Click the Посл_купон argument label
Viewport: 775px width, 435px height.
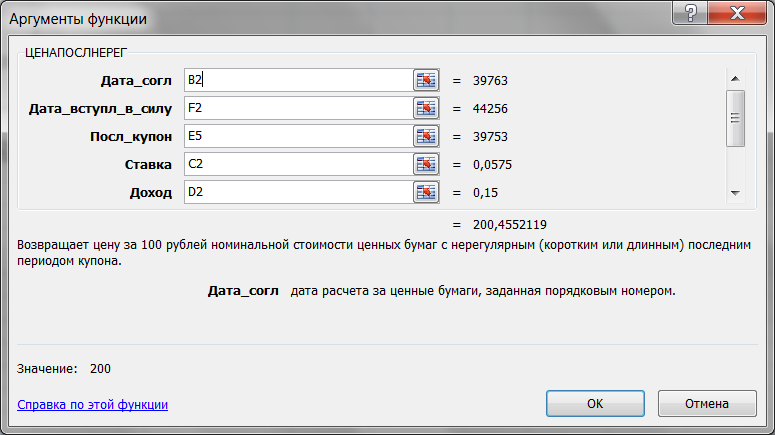[x=131, y=136]
